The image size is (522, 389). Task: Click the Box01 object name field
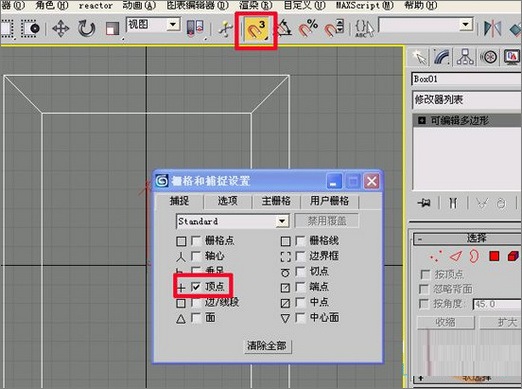(467, 79)
